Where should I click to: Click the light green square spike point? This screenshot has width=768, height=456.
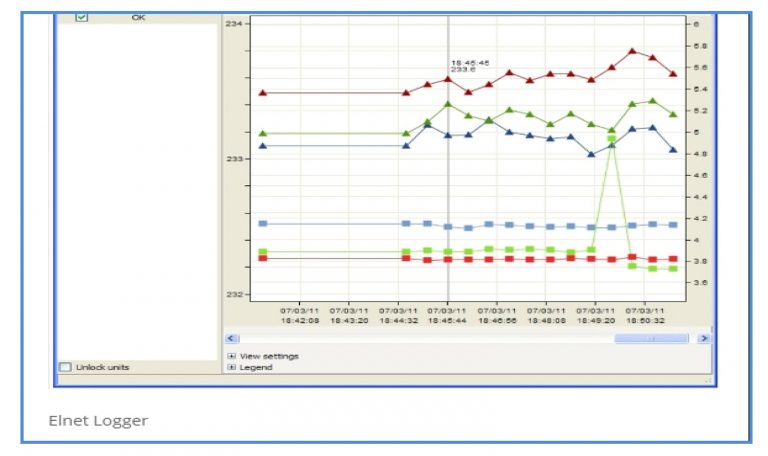tap(611, 139)
